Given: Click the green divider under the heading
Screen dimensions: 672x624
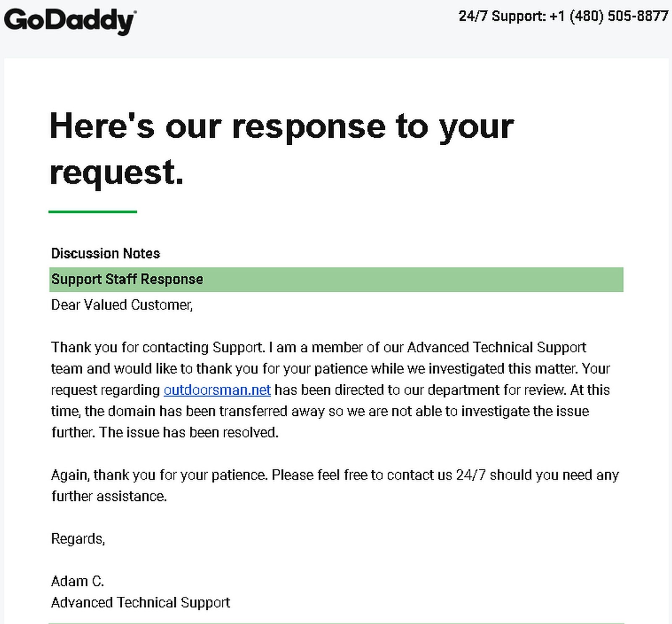Looking at the screenshot, I should [93, 212].
